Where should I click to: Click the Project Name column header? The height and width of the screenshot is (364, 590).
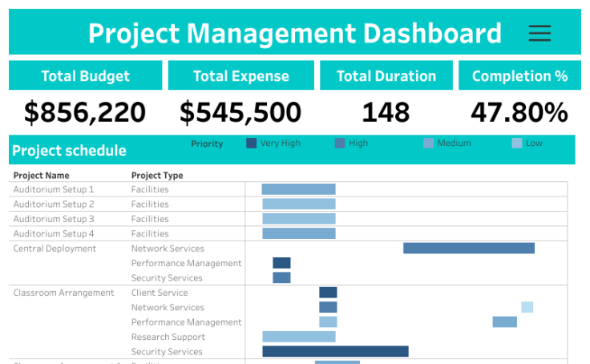[41, 175]
